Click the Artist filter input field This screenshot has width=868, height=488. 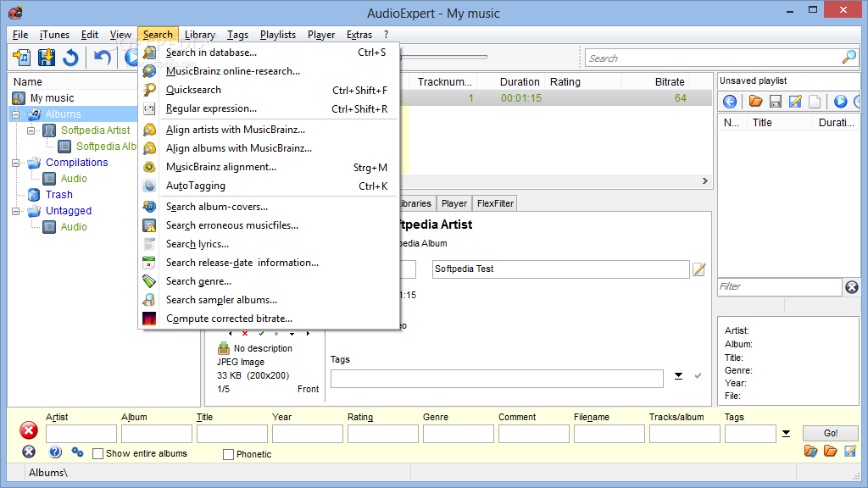[x=81, y=434]
